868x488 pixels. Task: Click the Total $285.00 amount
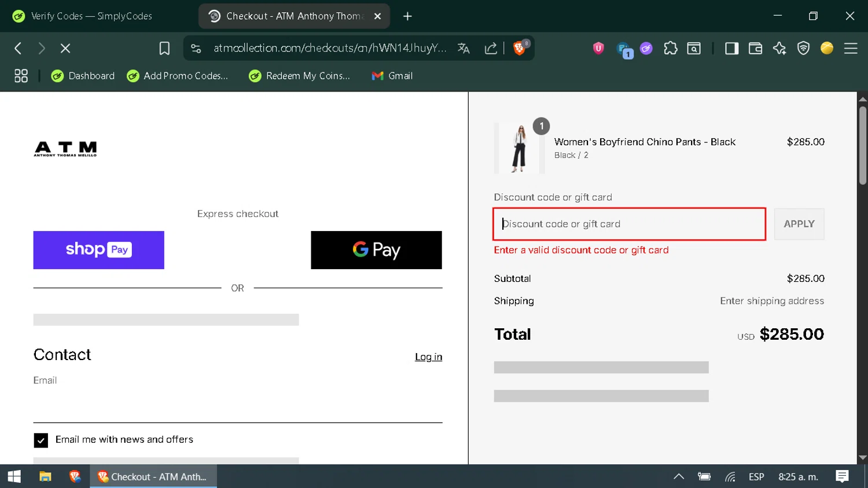point(792,334)
